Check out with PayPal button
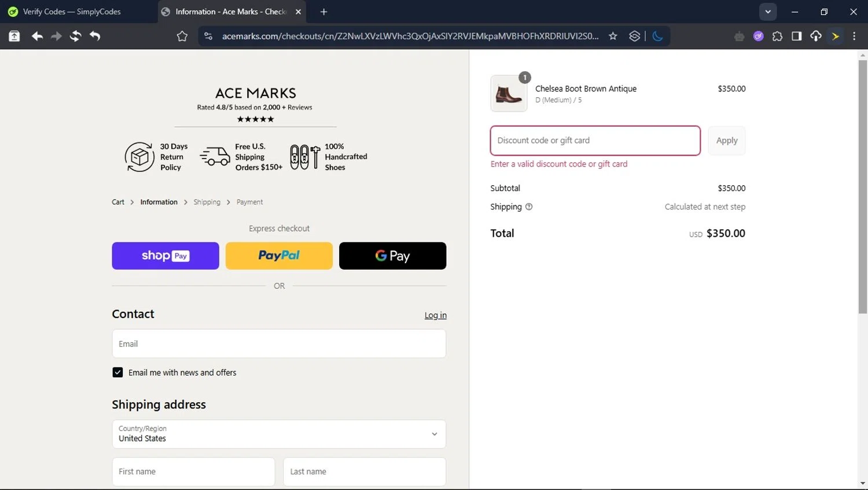The width and height of the screenshot is (868, 490). (x=279, y=256)
